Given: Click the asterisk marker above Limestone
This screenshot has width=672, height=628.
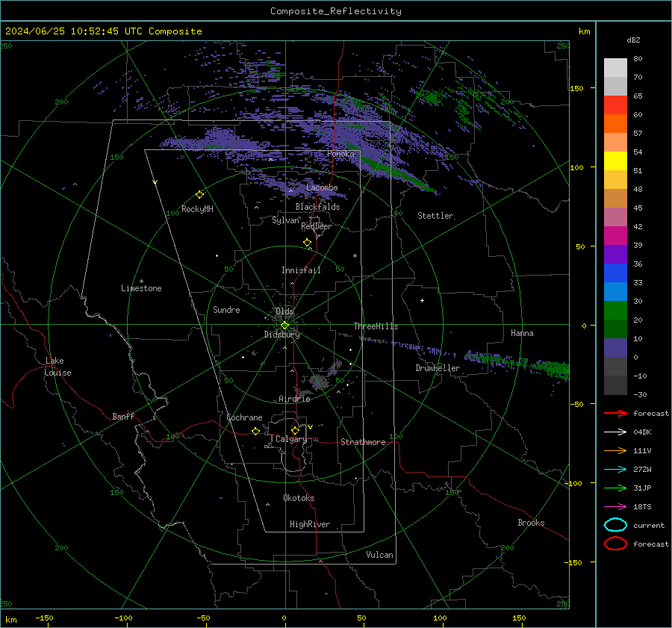Looking at the screenshot, I should pyautogui.click(x=141, y=282).
